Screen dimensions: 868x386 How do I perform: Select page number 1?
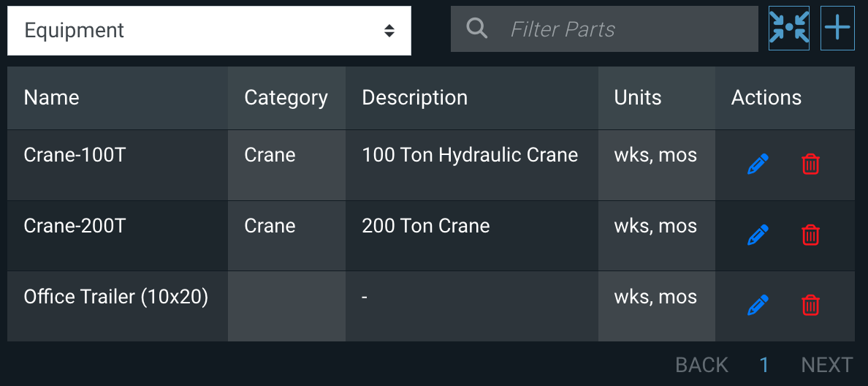[x=764, y=365]
